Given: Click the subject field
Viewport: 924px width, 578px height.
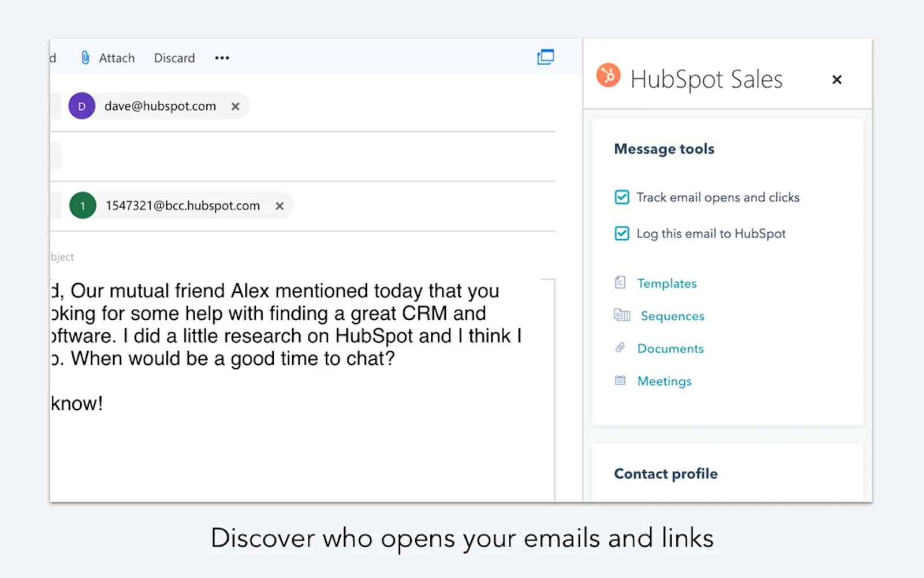Looking at the screenshot, I should 303,257.
